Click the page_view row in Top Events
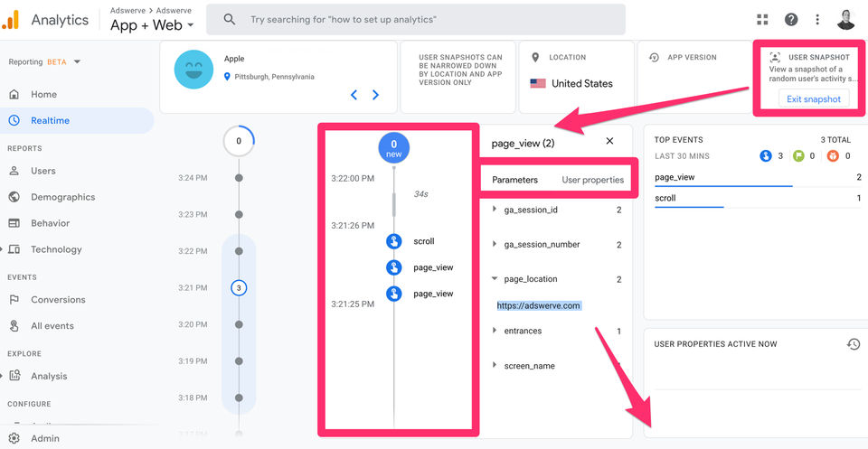The image size is (868, 449). pos(758,178)
